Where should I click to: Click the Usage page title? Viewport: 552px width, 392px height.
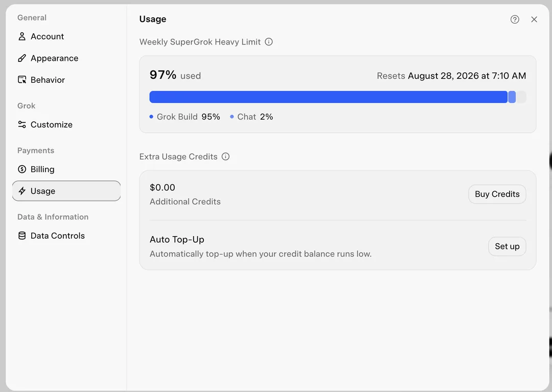point(153,19)
